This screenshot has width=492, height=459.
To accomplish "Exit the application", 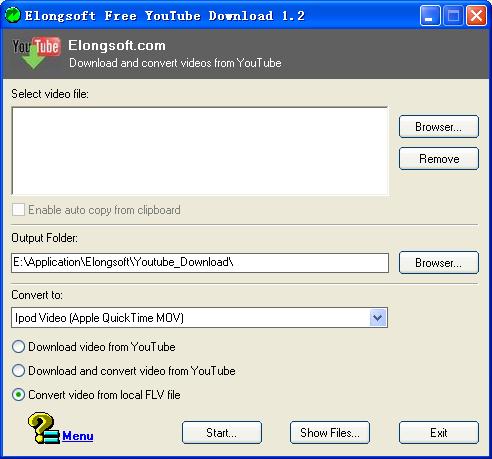I will pyautogui.click(x=439, y=433).
